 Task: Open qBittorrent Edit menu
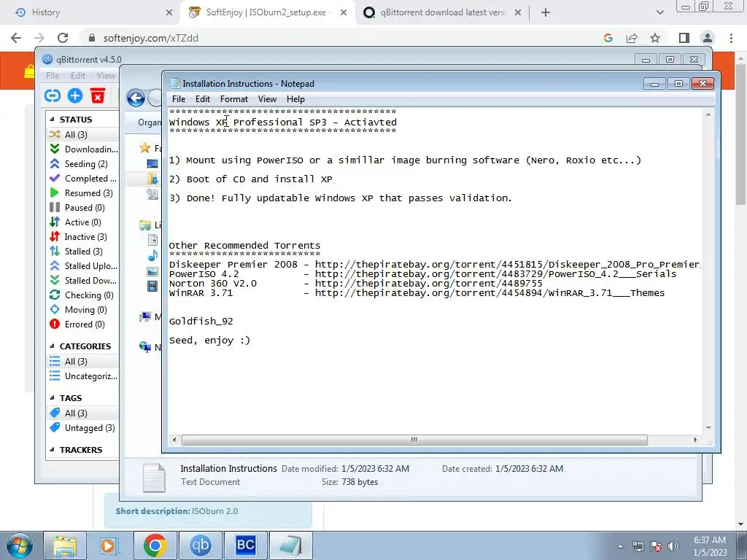point(77,76)
